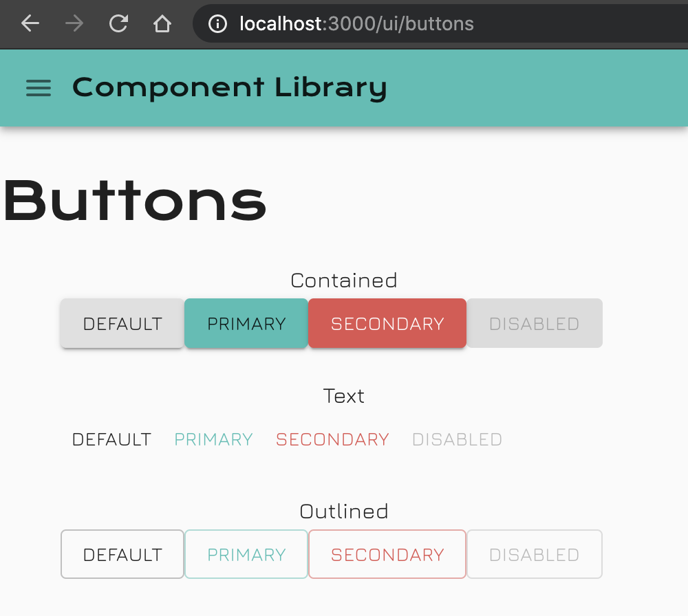
Task: Click the outlined PRIMARY button
Action: coord(246,555)
